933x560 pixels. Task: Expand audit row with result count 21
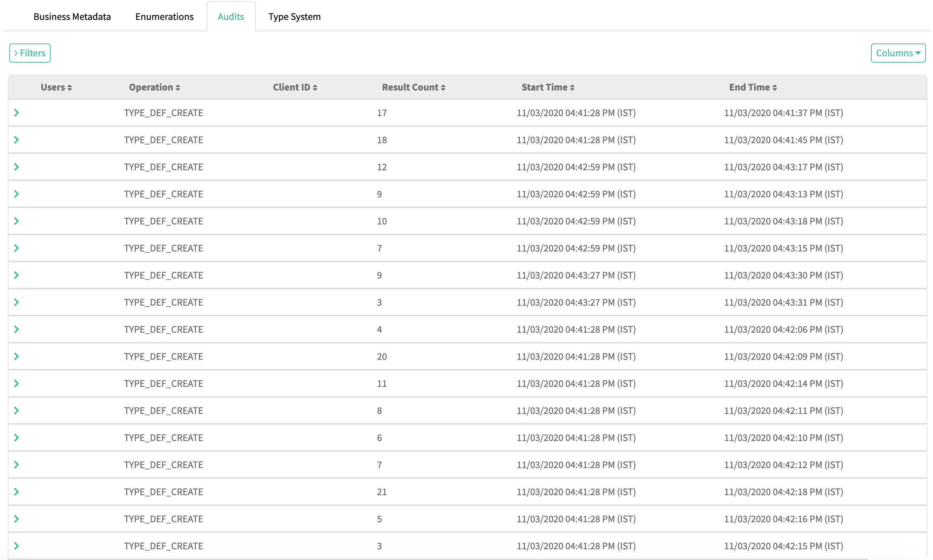tap(16, 491)
